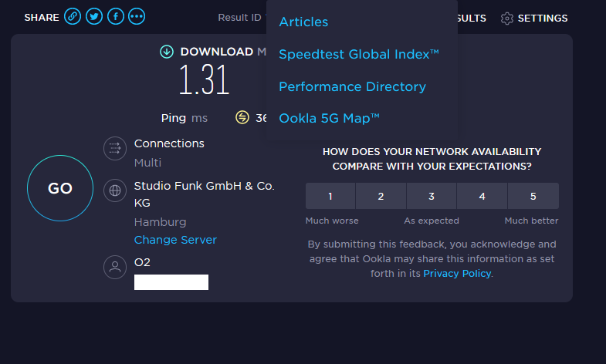The image size is (606, 364).
Task: Rate network availability as 5
Action: (533, 196)
